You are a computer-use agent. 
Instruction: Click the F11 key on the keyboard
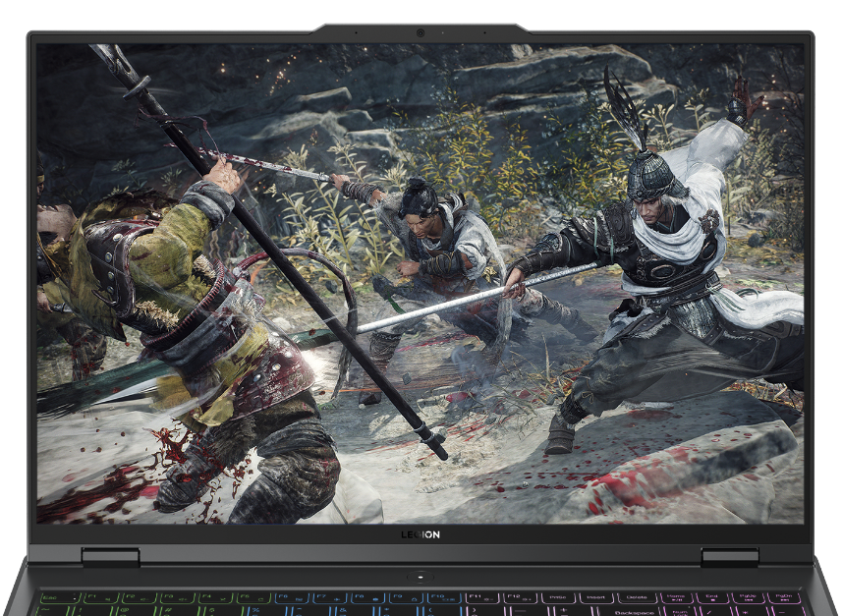pos(482,597)
